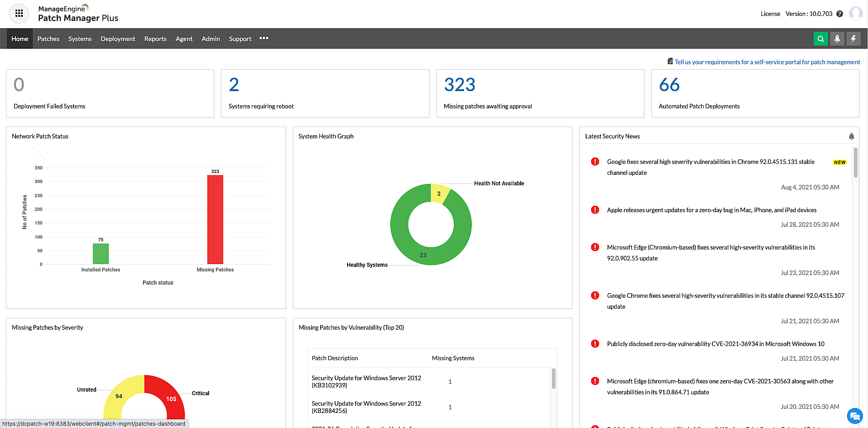Open the Support menu

coord(240,39)
